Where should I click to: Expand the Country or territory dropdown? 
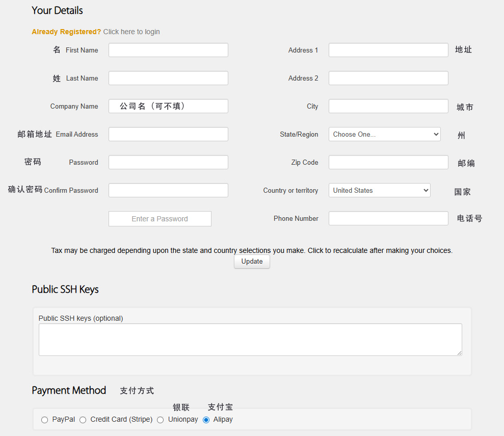(379, 190)
